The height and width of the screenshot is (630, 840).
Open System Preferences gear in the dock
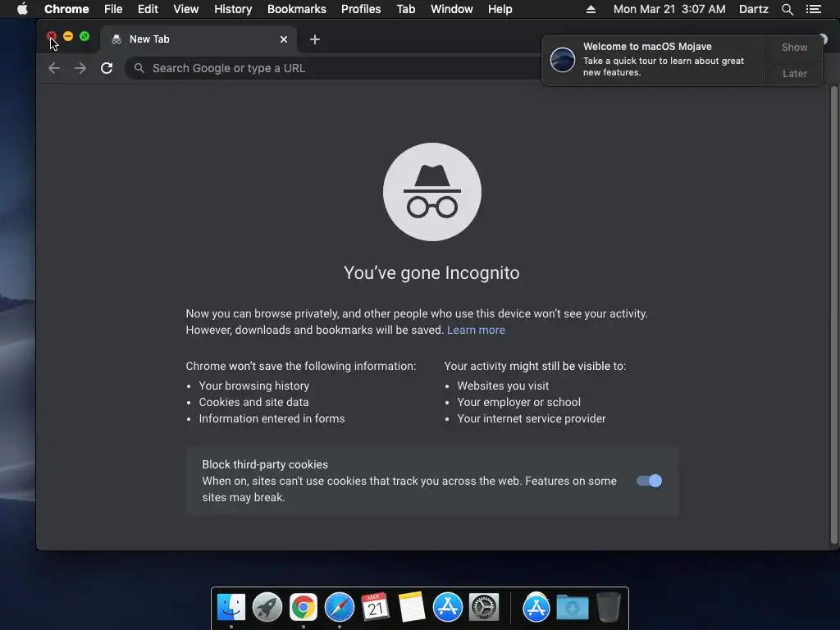[484, 607]
